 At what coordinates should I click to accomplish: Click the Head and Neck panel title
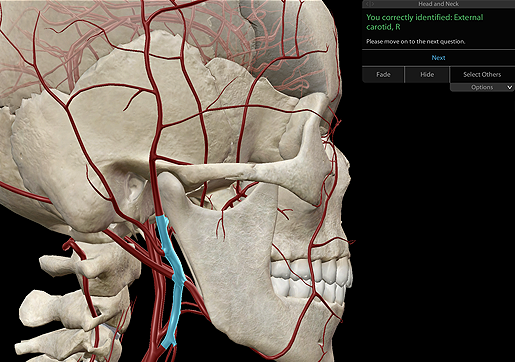coord(438,4)
